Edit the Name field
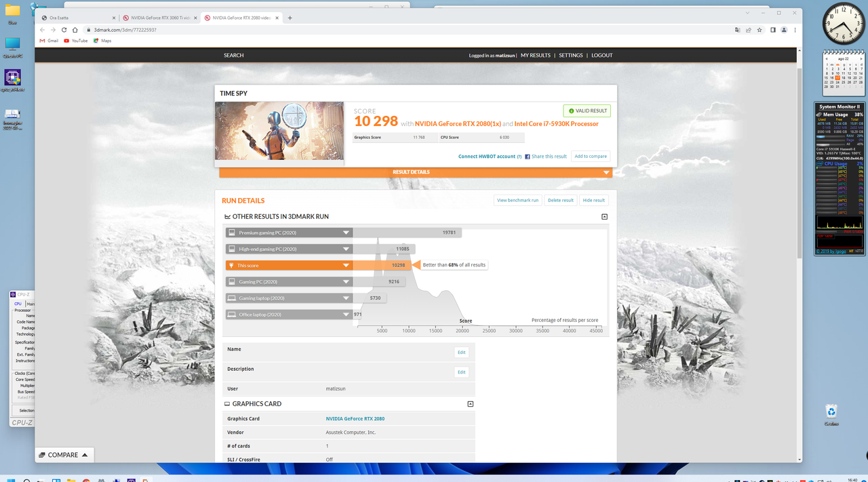Image resolution: width=868 pixels, height=482 pixels. (461, 352)
